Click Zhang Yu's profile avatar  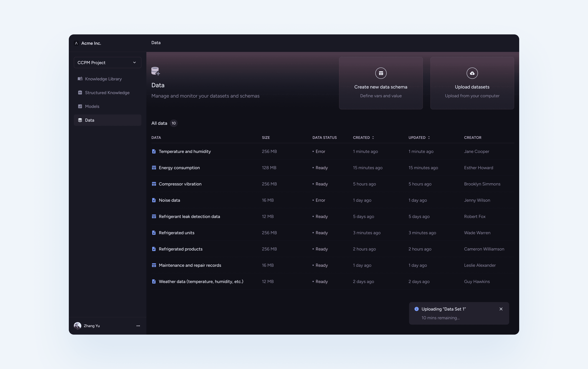(x=77, y=326)
